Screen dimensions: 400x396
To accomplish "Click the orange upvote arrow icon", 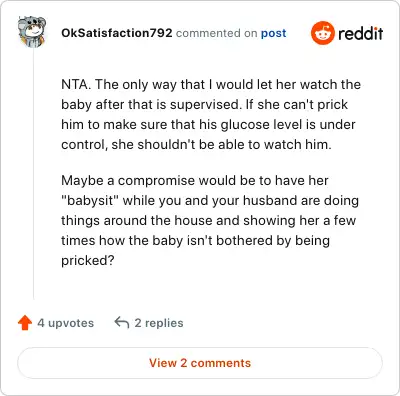I will click(25, 323).
